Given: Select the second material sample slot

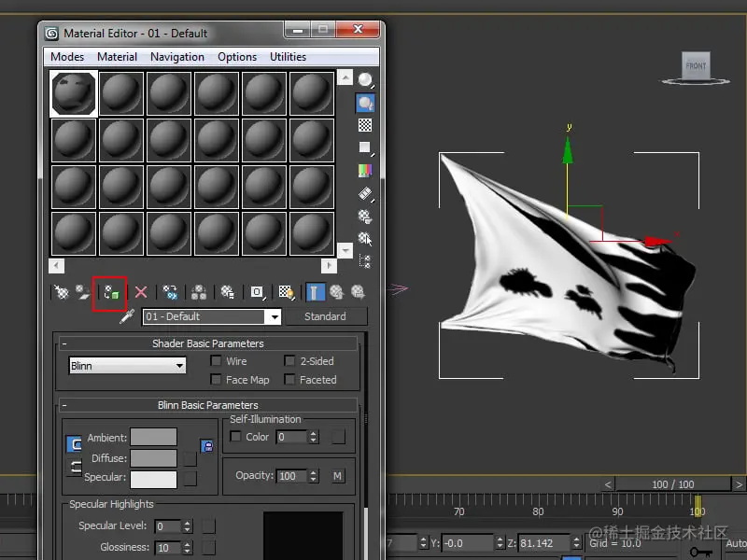Looking at the screenshot, I should pos(120,93).
